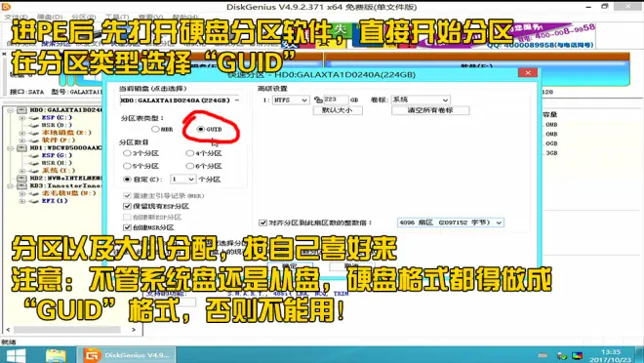Screen dimensions: 644x363
Task: Select 老毛桃U盘 (U:) in disk tree
Action: pos(69,193)
